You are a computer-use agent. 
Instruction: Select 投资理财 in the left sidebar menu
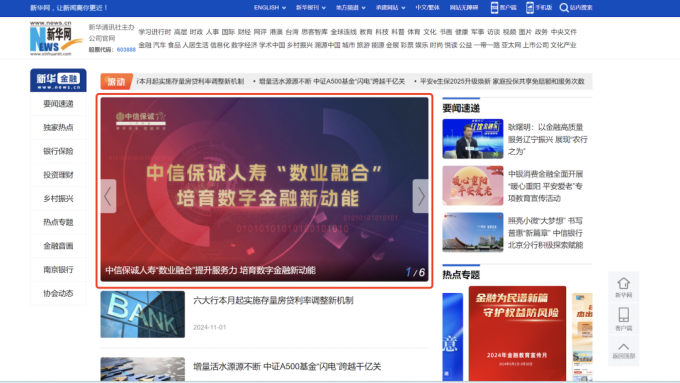[58, 175]
